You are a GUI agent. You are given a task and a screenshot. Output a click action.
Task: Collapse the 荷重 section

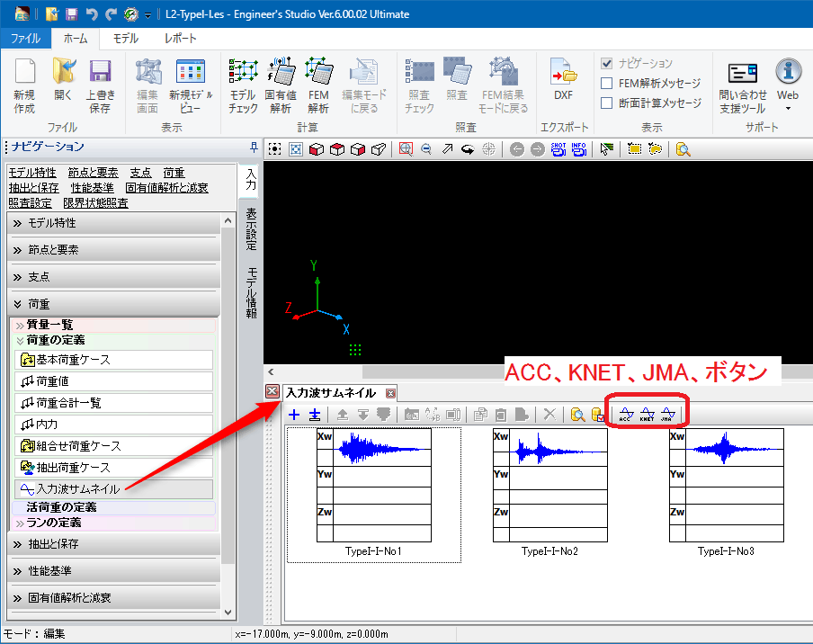click(114, 304)
